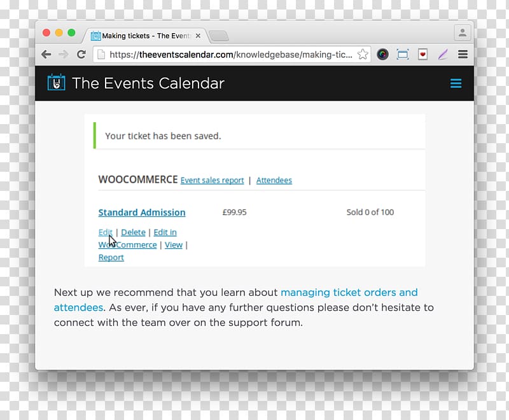Open a new tab button
This screenshot has height=420, width=509.
click(219, 36)
